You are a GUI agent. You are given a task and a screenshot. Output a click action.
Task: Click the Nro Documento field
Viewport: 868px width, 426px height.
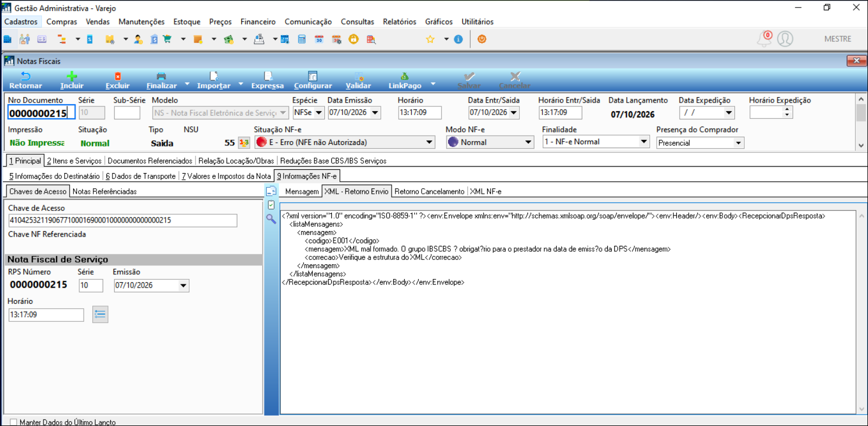[41, 113]
